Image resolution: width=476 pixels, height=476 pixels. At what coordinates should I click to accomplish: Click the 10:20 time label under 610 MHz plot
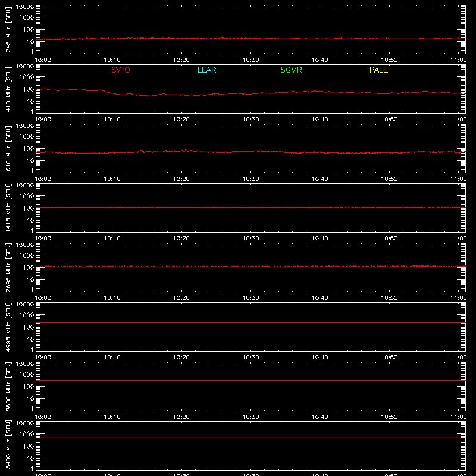tap(181, 179)
